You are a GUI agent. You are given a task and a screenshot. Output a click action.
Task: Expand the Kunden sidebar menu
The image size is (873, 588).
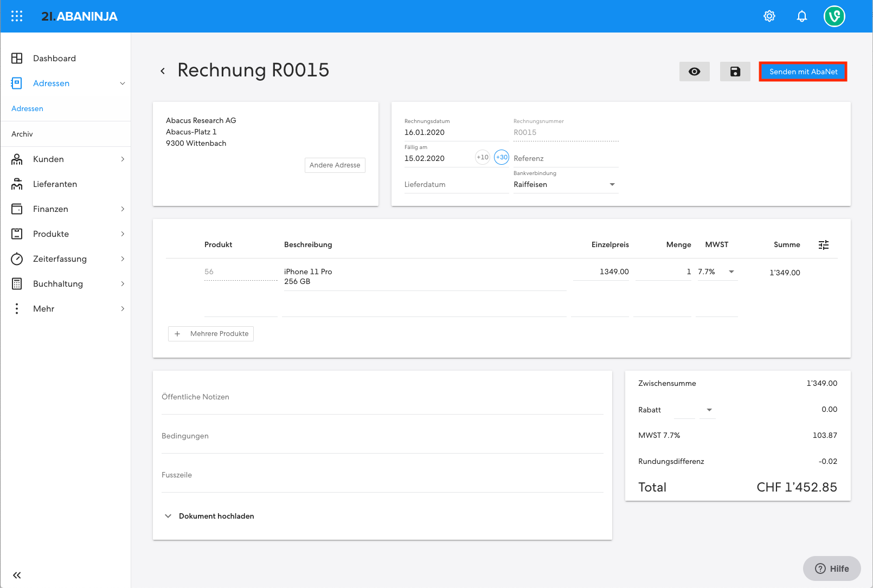point(68,159)
